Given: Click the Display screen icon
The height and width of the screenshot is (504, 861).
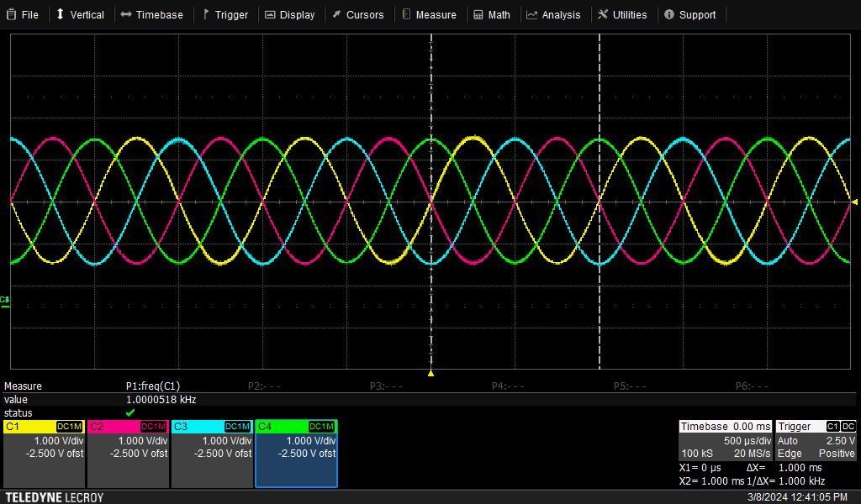Looking at the screenshot, I should [270, 15].
